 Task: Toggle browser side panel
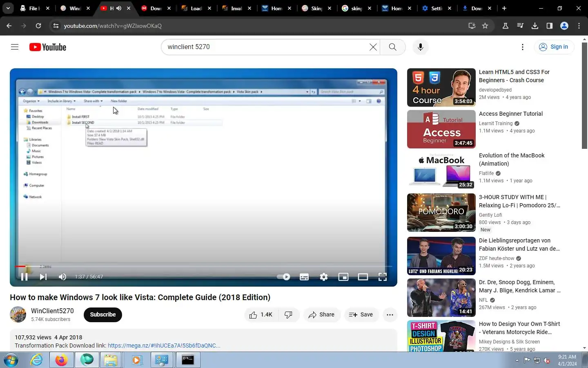tap(549, 26)
